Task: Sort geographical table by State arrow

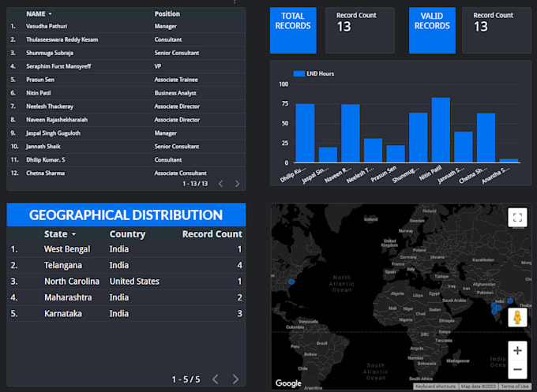Action: [x=73, y=234]
